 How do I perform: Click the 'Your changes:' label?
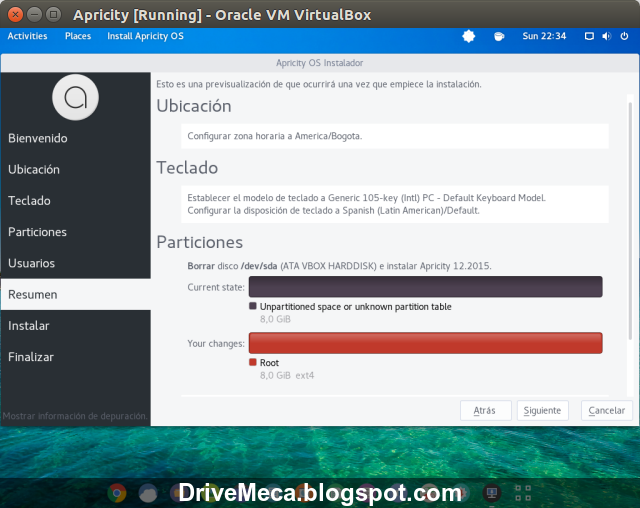pyautogui.click(x=216, y=344)
